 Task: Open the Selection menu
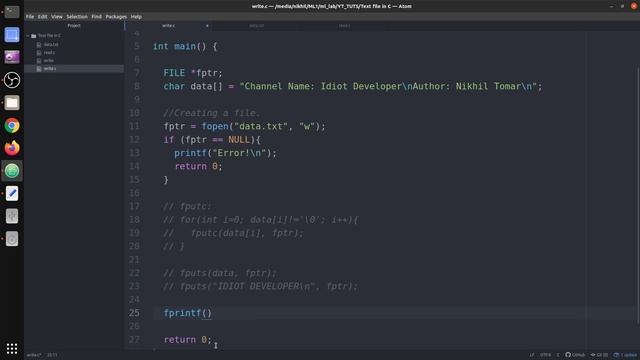[77, 17]
